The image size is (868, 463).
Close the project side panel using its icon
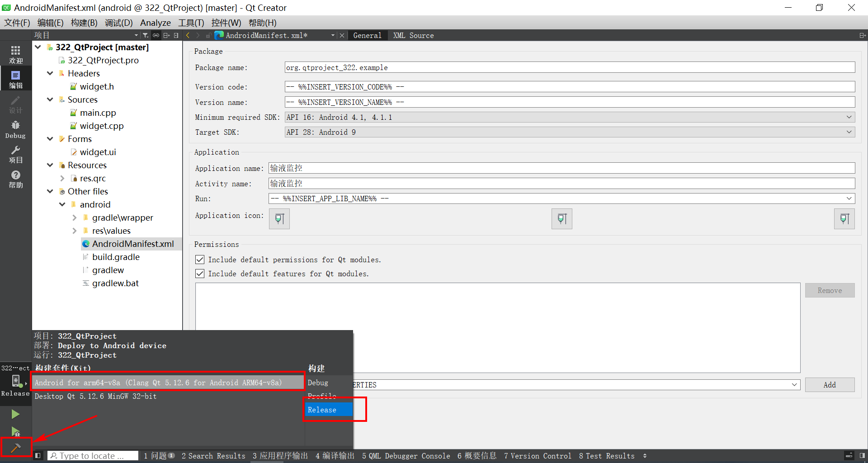[176, 35]
